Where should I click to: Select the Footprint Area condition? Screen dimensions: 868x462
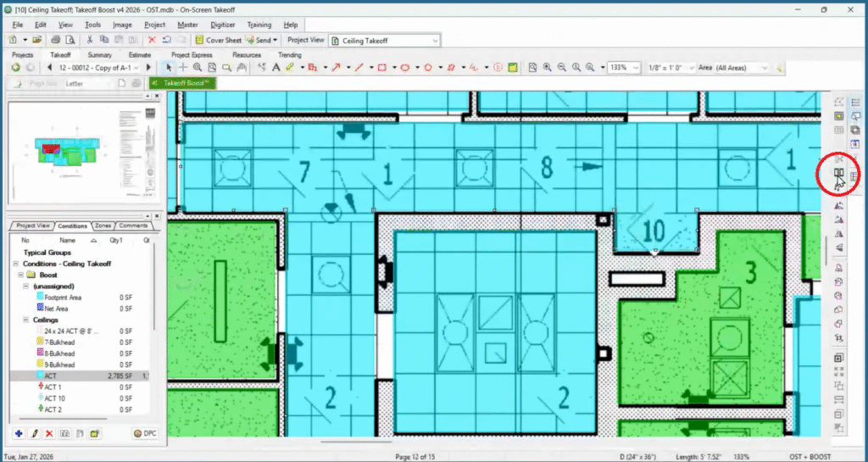63,298
